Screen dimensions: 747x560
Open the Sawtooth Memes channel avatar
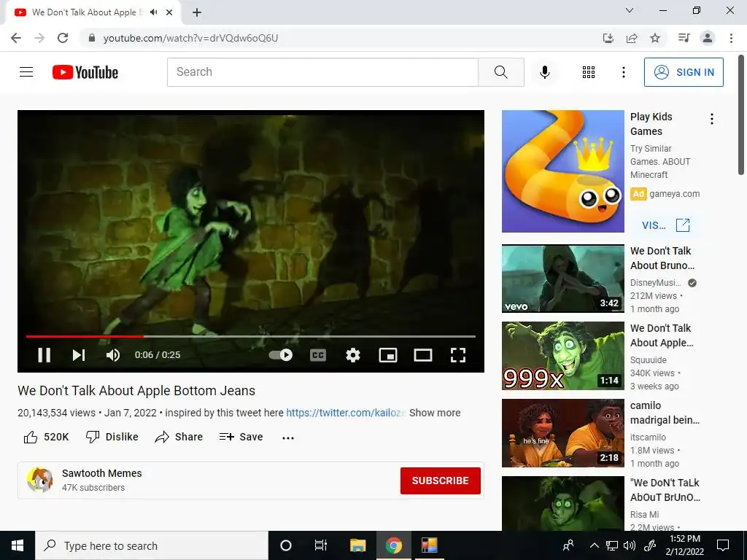tap(39, 480)
